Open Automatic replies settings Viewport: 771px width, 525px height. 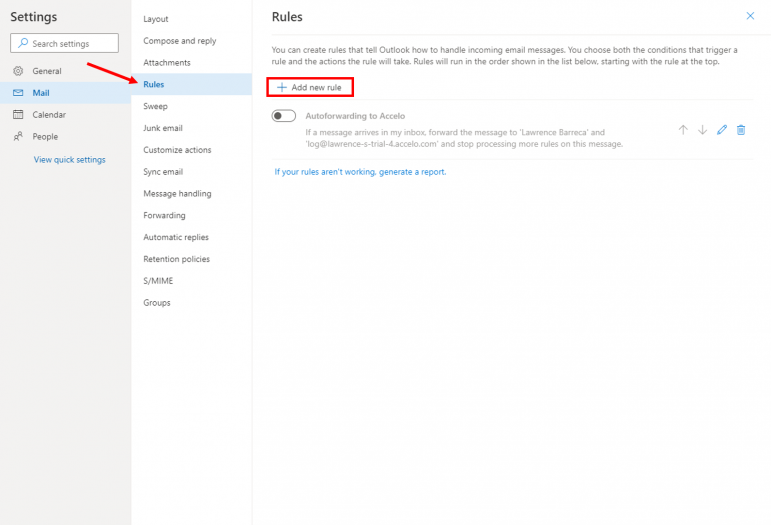pyautogui.click(x=176, y=237)
